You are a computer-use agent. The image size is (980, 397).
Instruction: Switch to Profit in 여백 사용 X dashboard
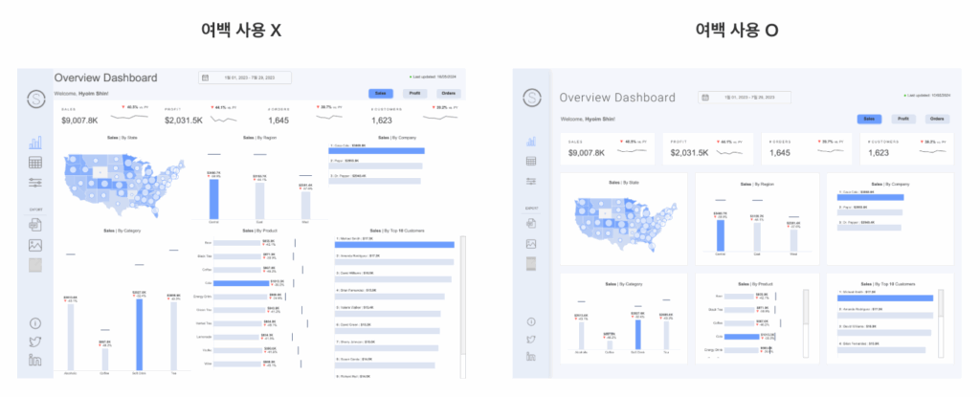click(415, 93)
